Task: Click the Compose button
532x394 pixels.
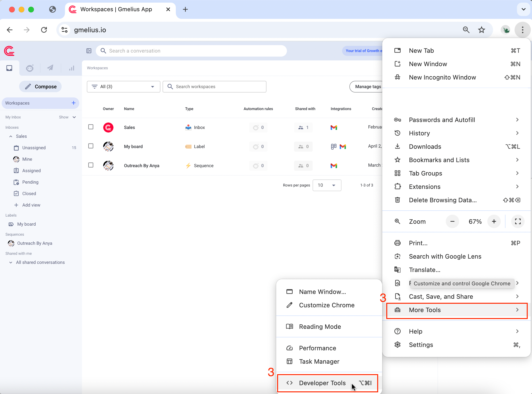Action: tap(40, 86)
